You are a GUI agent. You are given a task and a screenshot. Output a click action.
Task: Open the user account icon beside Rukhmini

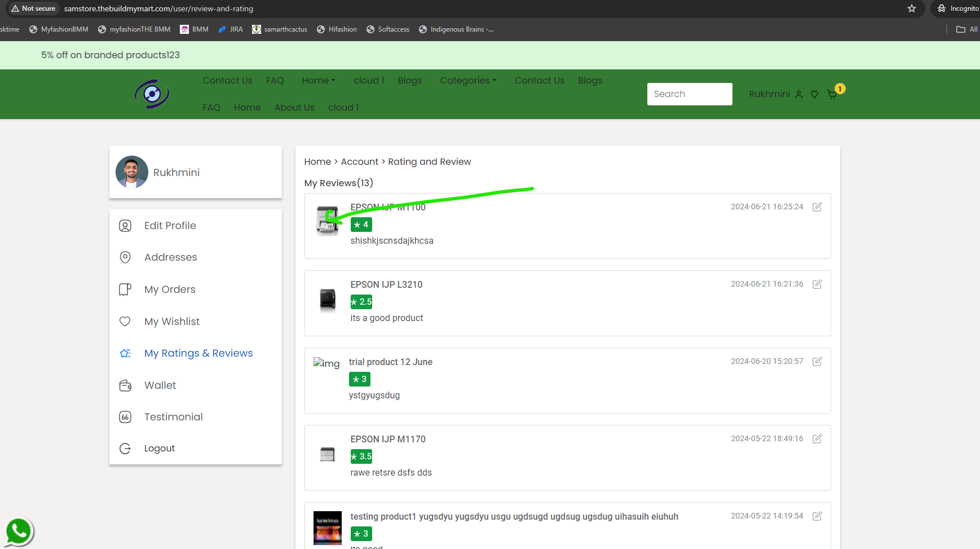798,94
